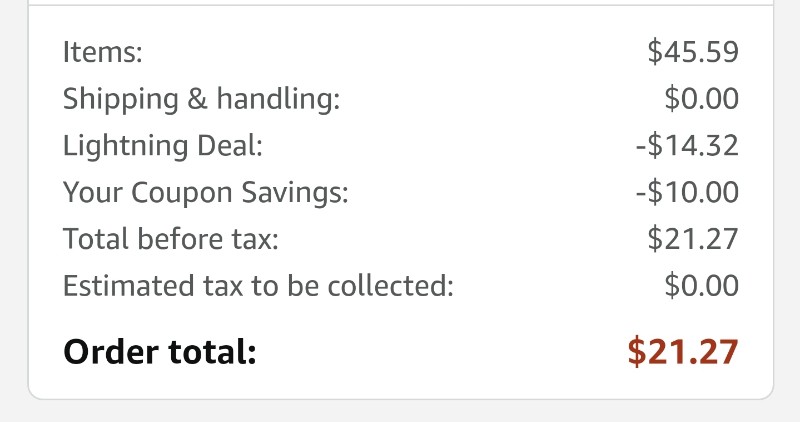800x422 pixels.
Task: Click the -$10.00 coupon savings amount
Action: point(687,192)
